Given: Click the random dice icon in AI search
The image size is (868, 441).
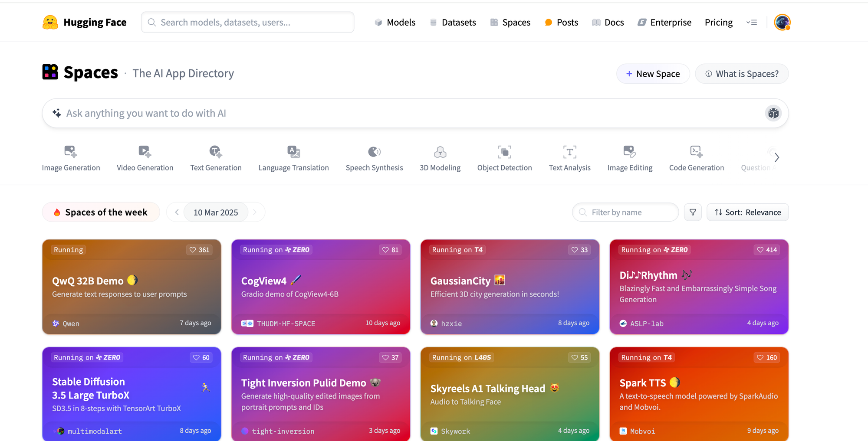Looking at the screenshot, I should tap(773, 113).
